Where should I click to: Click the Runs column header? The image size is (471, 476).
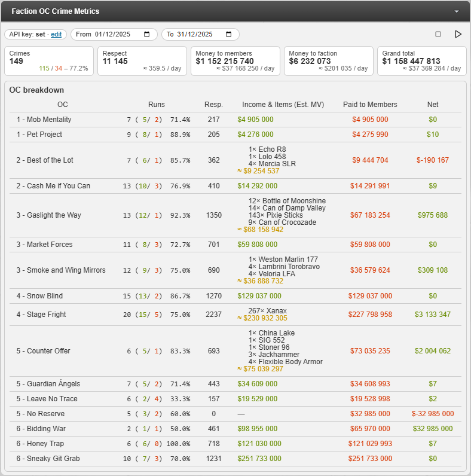[156, 105]
